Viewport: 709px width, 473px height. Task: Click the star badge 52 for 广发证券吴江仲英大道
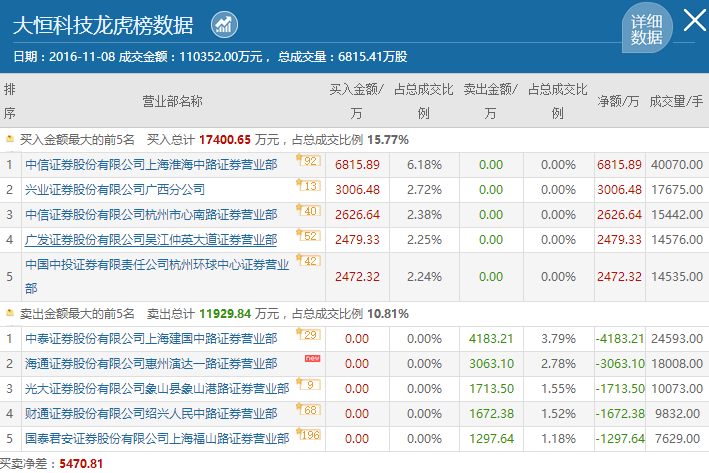(x=308, y=235)
